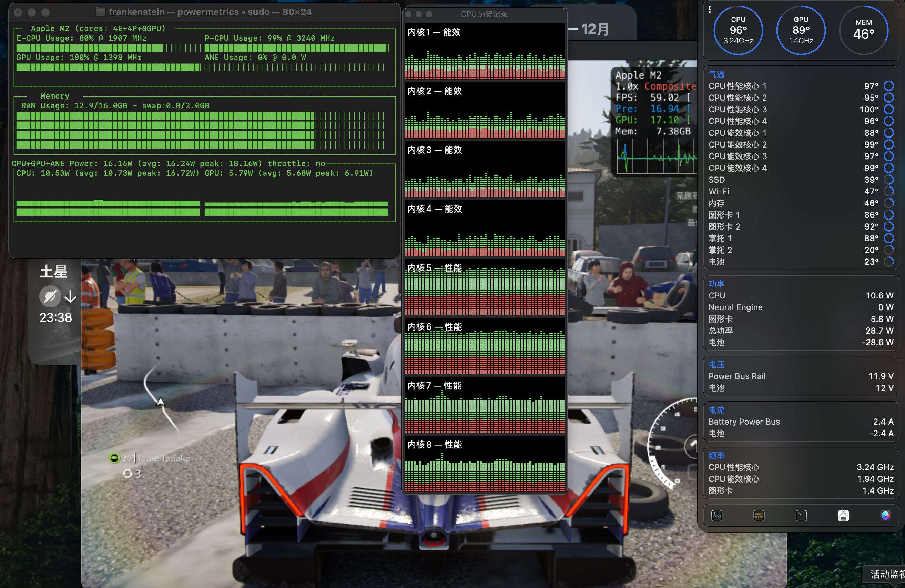Image resolution: width=905 pixels, height=588 pixels.
Task: Click ring indicator for SSD temperature
Action: click(889, 180)
